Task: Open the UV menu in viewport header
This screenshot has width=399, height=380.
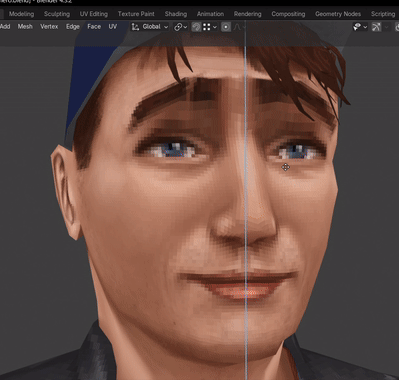Action: (113, 26)
